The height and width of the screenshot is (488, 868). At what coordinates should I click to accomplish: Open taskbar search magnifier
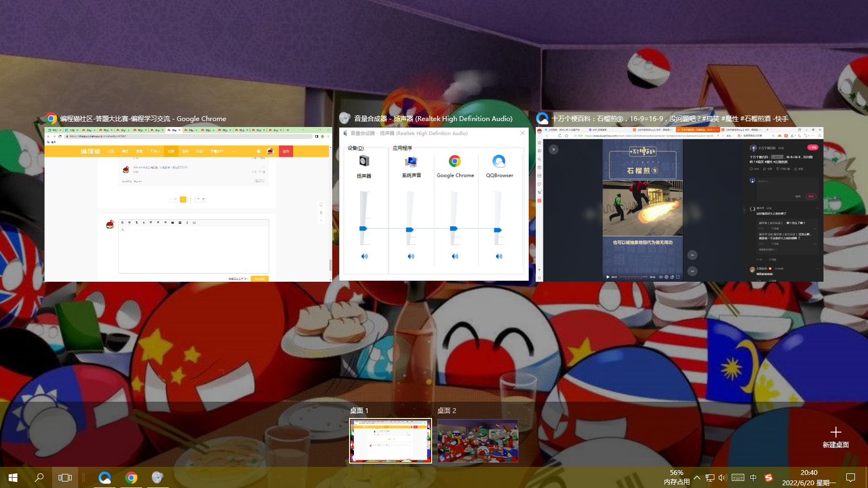coord(39,478)
